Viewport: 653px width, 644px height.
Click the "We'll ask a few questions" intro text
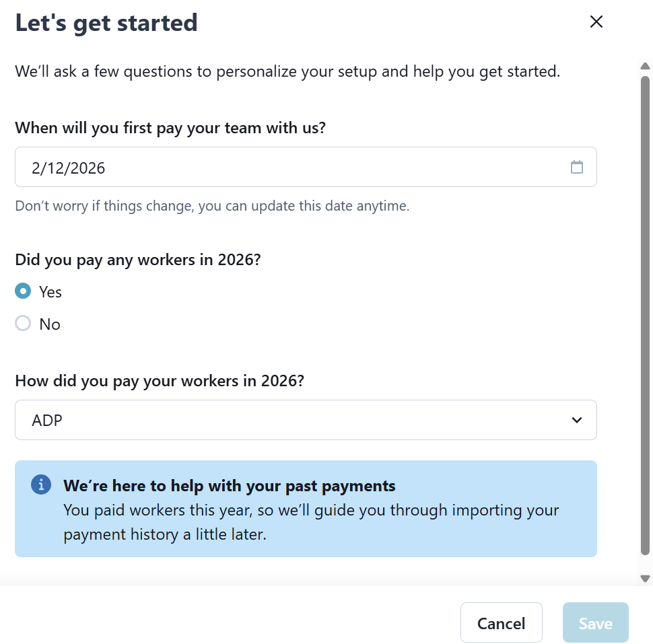click(x=287, y=71)
